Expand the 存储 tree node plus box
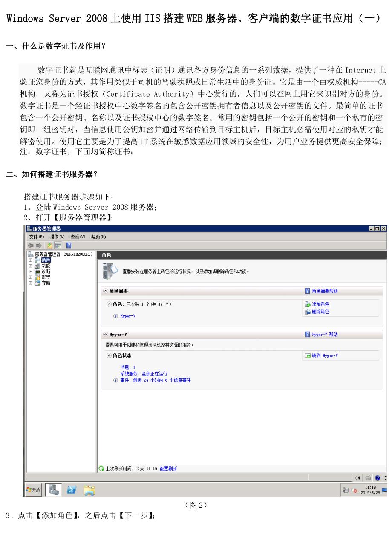This screenshot has height=555, width=392. (31, 282)
